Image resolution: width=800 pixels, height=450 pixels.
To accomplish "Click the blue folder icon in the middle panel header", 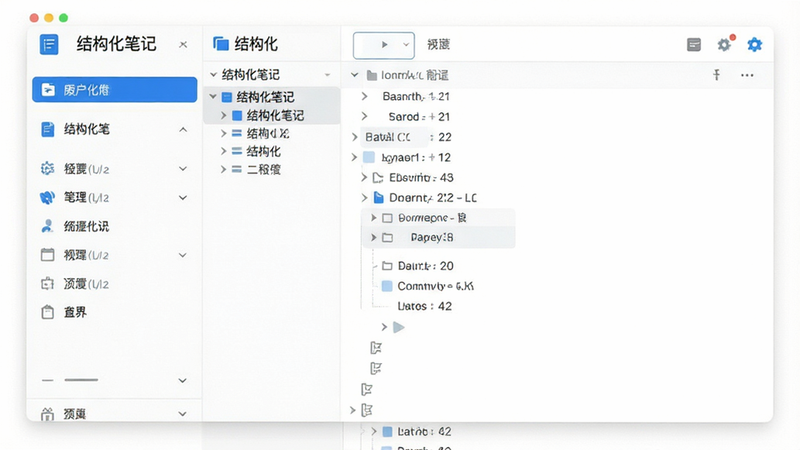I will (221, 44).
